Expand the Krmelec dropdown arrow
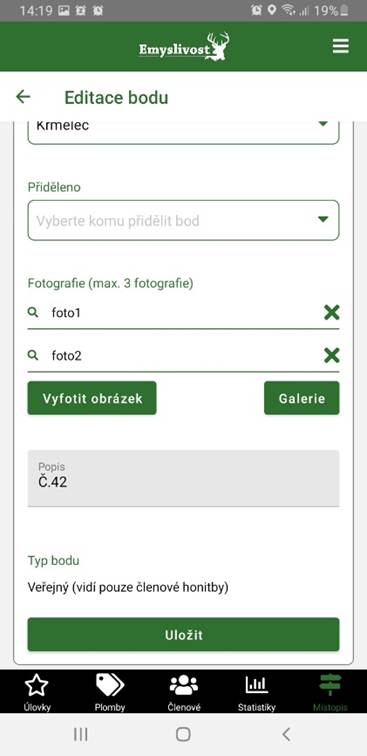The height and width of the screenshot is (756, 367). point(323,124)
